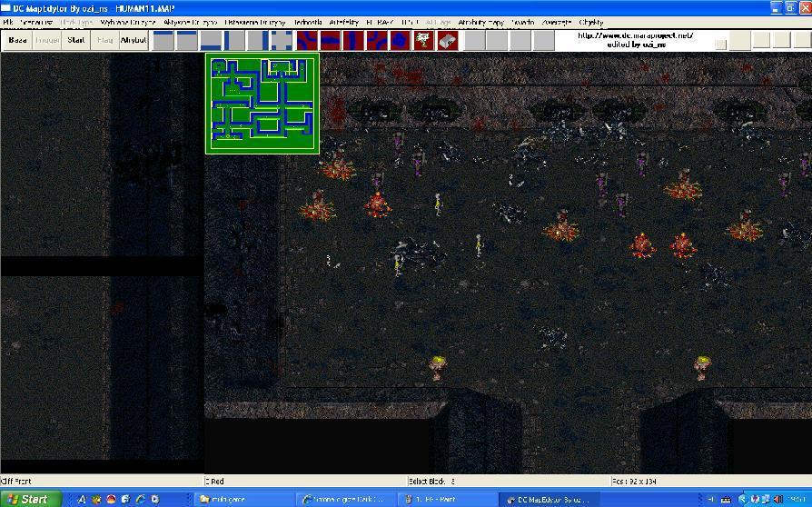The height and width of the screenshot is (507, 812).
Task: Select the tile with four blue corners
Action: (x=282, y=40)
